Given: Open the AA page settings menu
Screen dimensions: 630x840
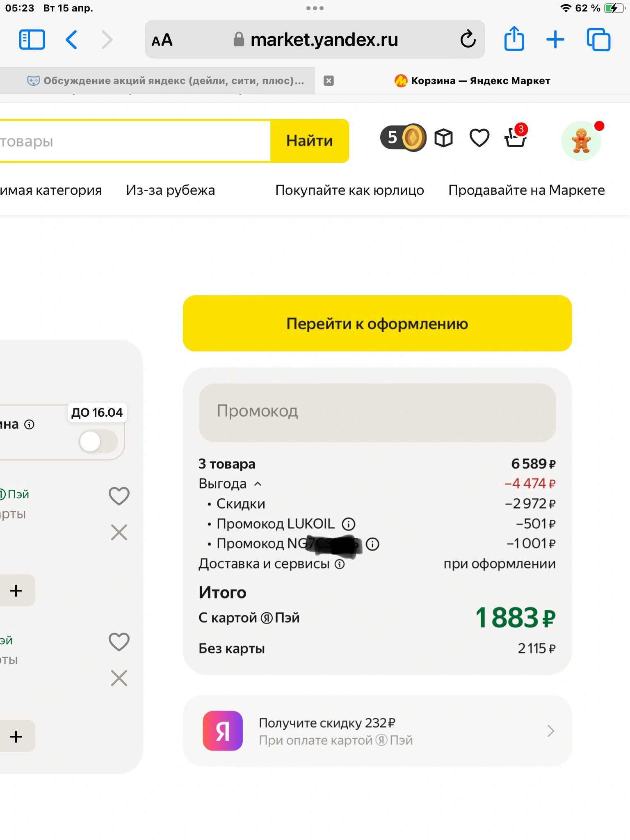Looking at the screenshot, I should (162, 40).
